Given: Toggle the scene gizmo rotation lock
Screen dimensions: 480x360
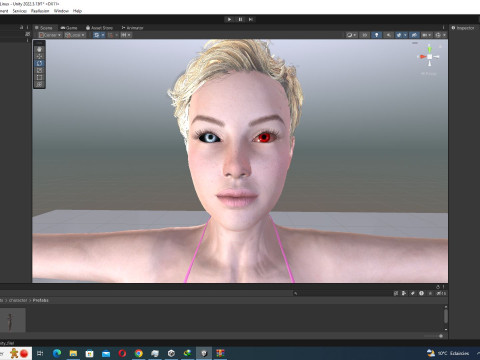Looking at the screenshot, I should point(440,46).
